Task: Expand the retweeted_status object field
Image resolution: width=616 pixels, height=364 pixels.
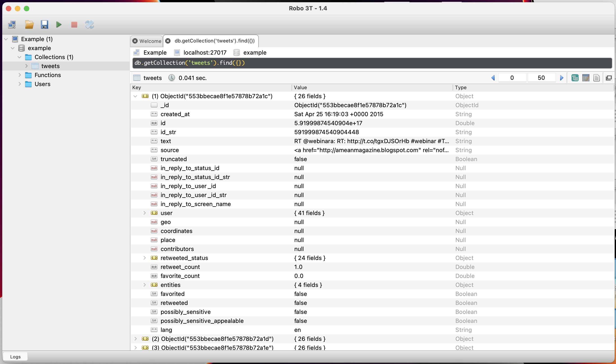Action: pyautogui.click(x=144, y=258)
